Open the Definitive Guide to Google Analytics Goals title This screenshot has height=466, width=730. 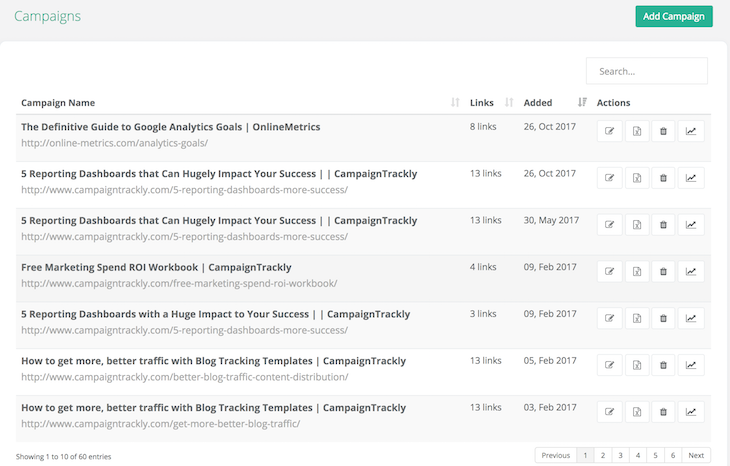(170, 127)
